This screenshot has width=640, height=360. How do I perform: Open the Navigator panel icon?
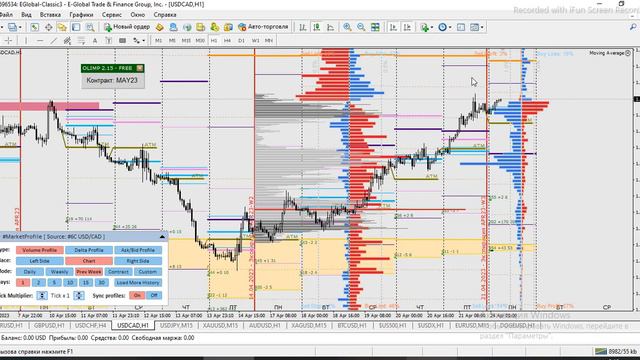click(62, 27)
